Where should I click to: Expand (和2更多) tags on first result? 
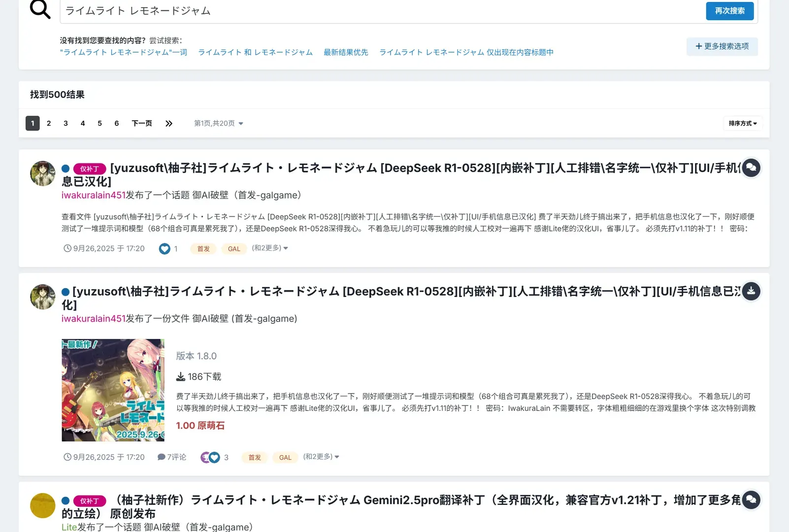coord(270,248)
